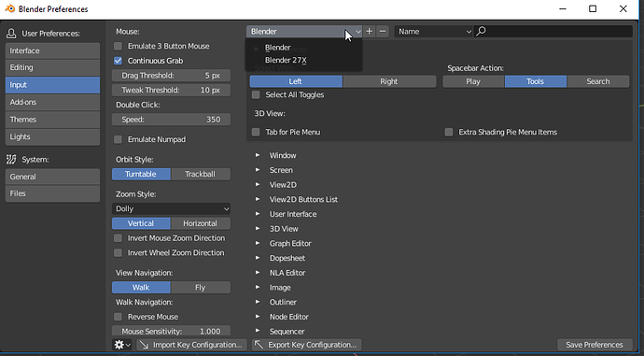Image resolution: width=644 pixels, height=356 pixels.
Task: Click the Drag Threshold value field
Action: tap(171, 76)
